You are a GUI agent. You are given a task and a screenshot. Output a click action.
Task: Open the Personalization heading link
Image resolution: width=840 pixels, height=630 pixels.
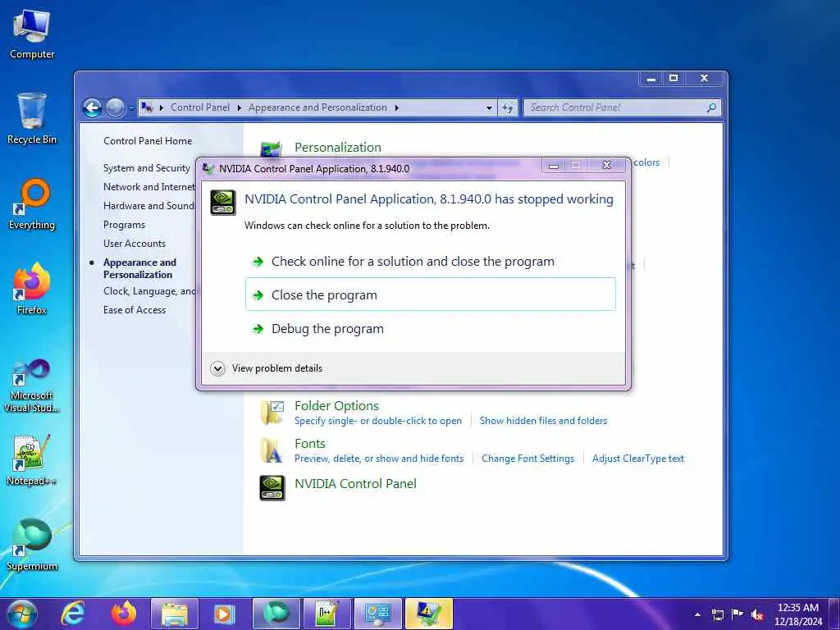tap(338, 148)
